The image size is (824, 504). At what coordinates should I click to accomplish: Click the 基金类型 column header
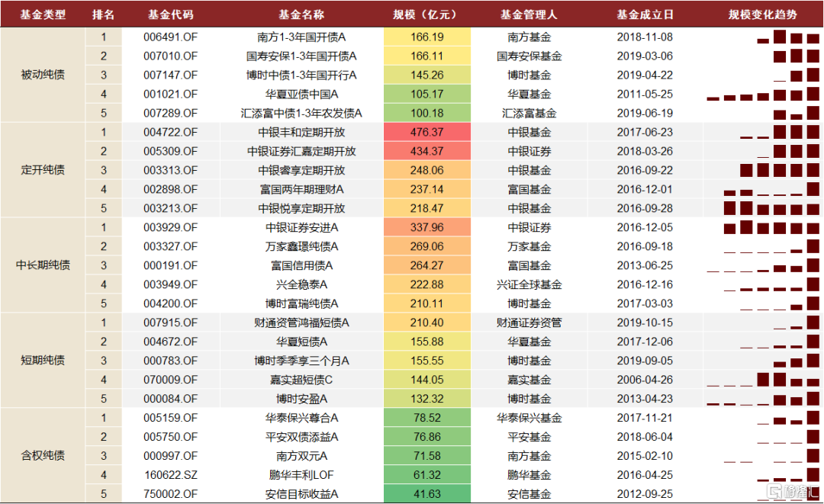point(43,14)
